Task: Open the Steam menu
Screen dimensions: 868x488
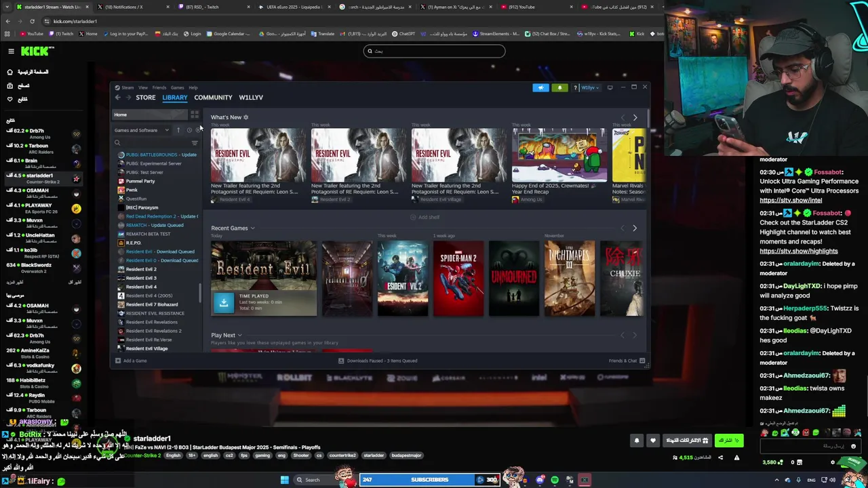Action: (x=127, y=87)
